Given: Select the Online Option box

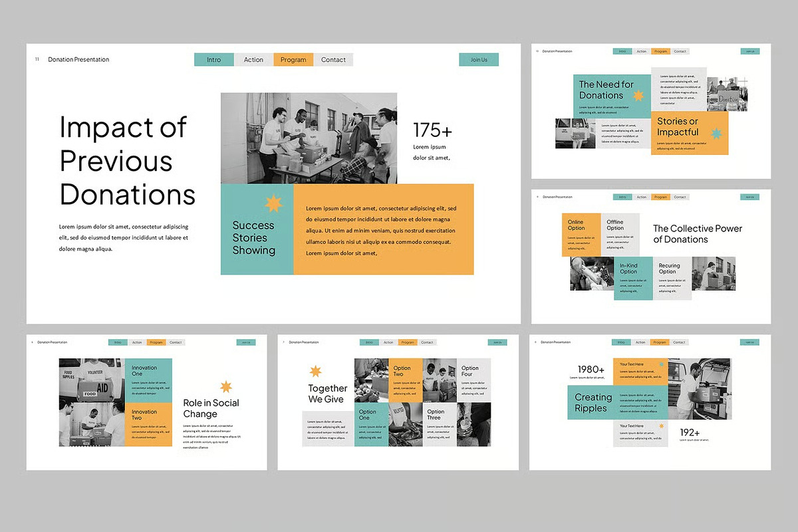Looking at the screenshot, I should pos(581,235).
